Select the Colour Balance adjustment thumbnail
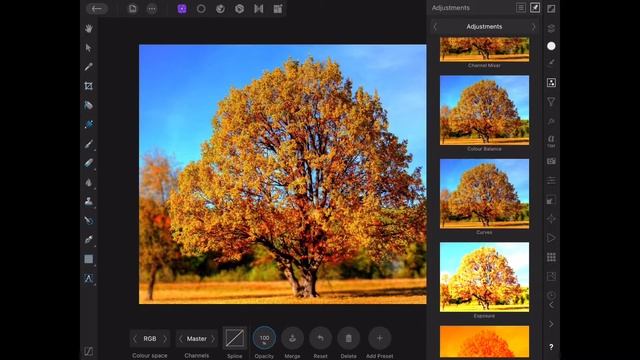640x360 pixels. pos(484,110)
